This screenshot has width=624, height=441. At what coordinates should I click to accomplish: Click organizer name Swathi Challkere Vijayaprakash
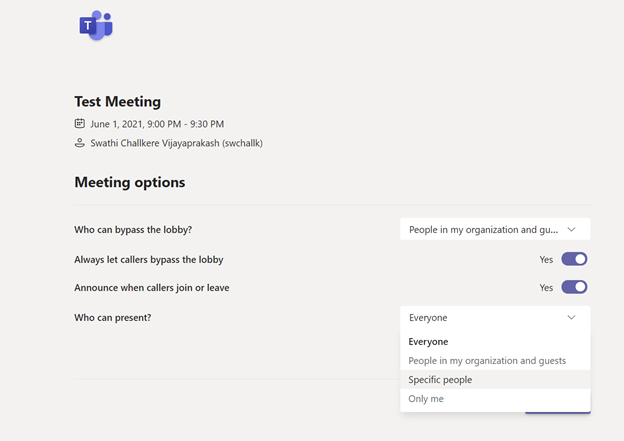click(x=176, y=143)
